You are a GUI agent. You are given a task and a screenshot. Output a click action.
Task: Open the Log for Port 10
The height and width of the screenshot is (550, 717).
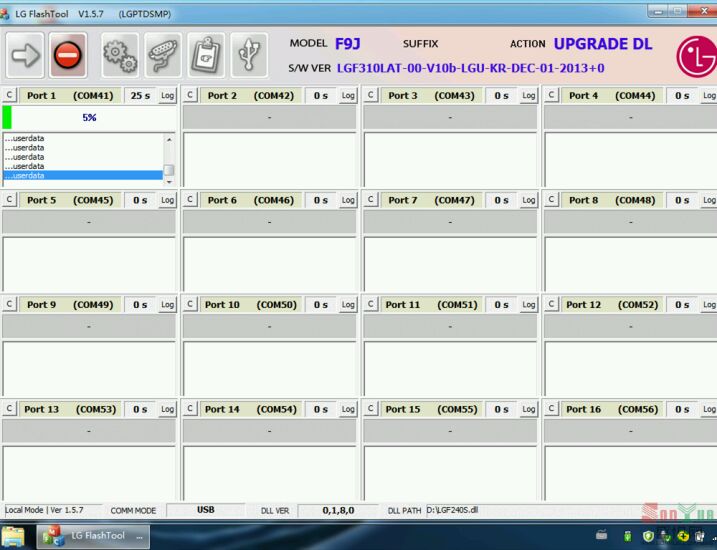[x=348, y=304]
